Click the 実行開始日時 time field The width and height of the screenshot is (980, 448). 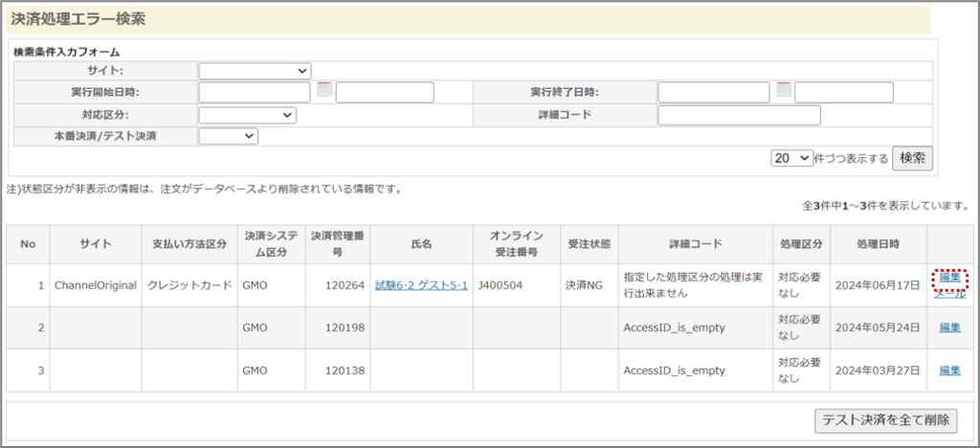click(x=385, y=92)
